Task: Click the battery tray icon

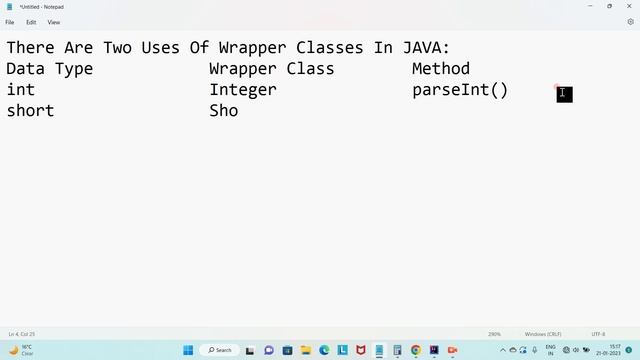Action: pyautogui.click(x=587, y=350)
